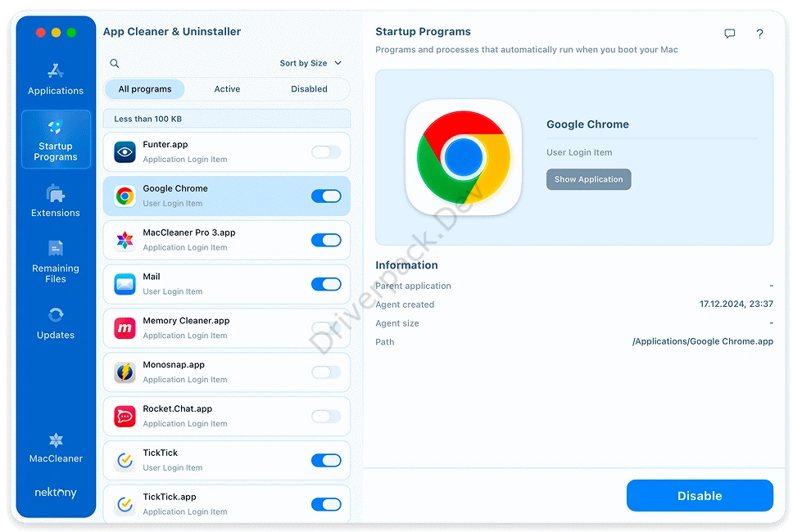Open the Extensions sidebar section

pyautogui.click(x=56, y=201)
